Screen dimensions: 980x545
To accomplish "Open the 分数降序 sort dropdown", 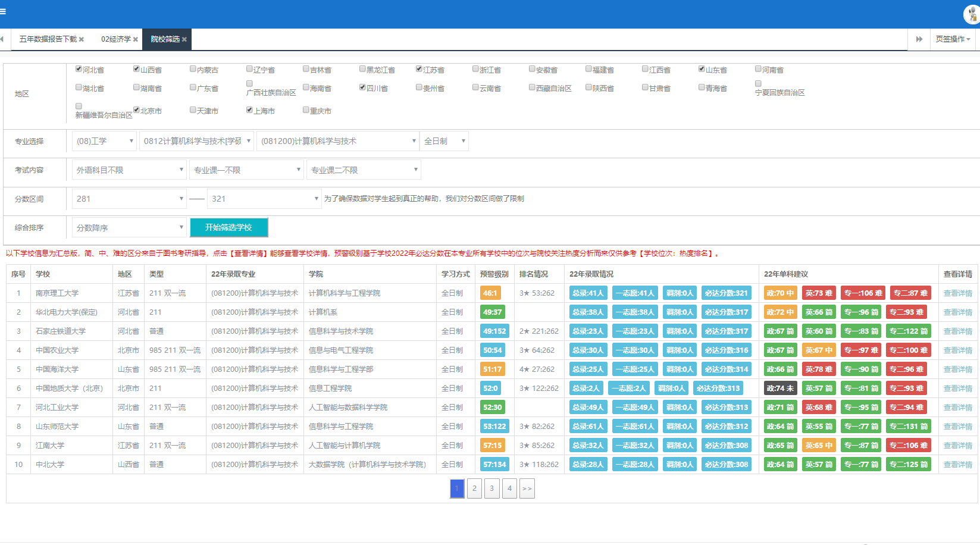I will pos(129,228).
